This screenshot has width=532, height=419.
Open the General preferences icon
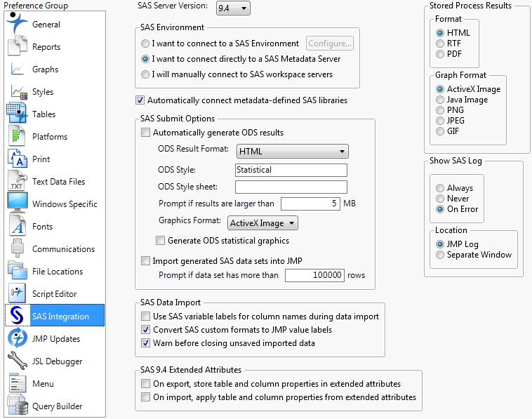tap(17, 23)
